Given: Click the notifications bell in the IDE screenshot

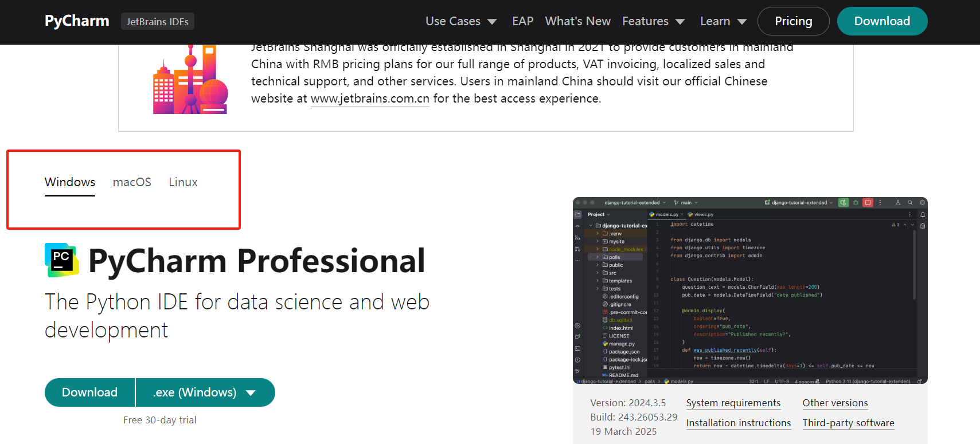Looking at the screenshot, I should pyautogui.click(x=923, y=215).
